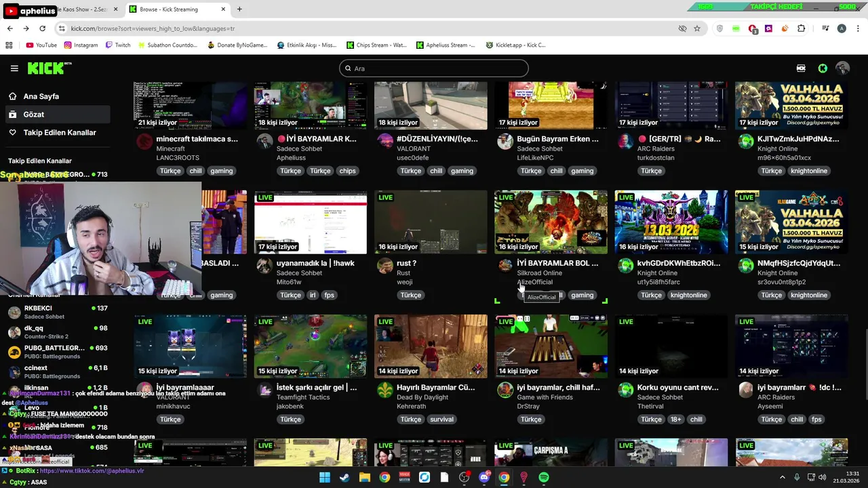This screenshot has height=488, width=868.
Task: Open the Chrome extensions puzzle icon
Action: (x=802, y=28)
